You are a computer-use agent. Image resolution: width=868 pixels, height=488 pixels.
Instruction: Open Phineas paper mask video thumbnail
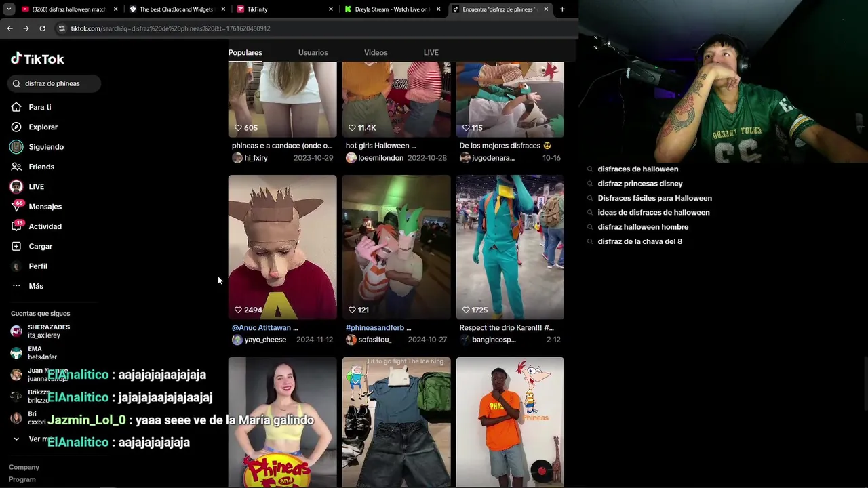pos(282,247)
